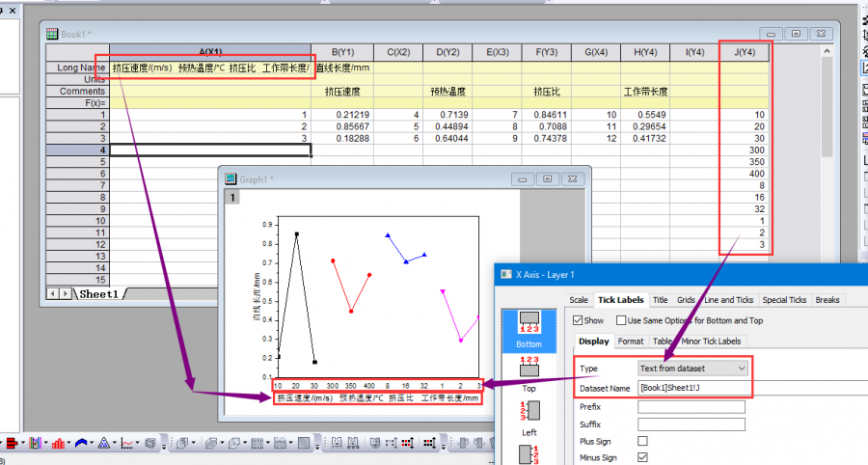Screen dimensions: 868x465
Task: Open the Format sub-tab
Action: pos(631,341)
